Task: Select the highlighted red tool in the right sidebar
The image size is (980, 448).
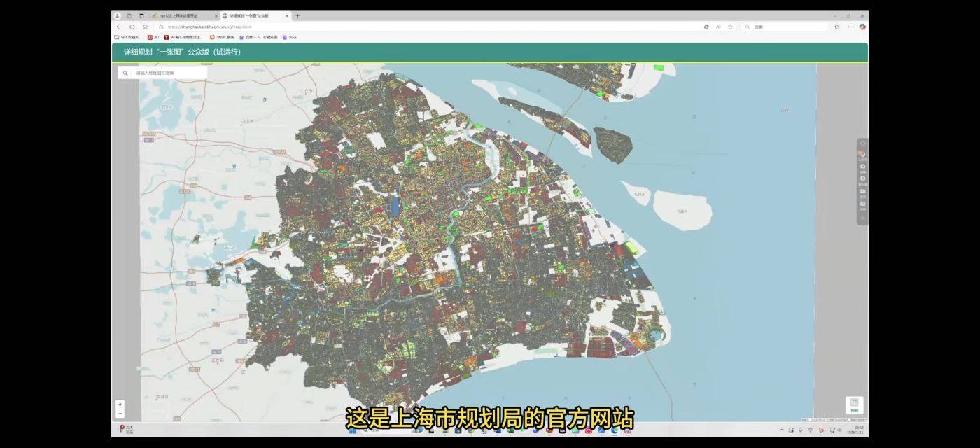Action: tap(862, 154)
